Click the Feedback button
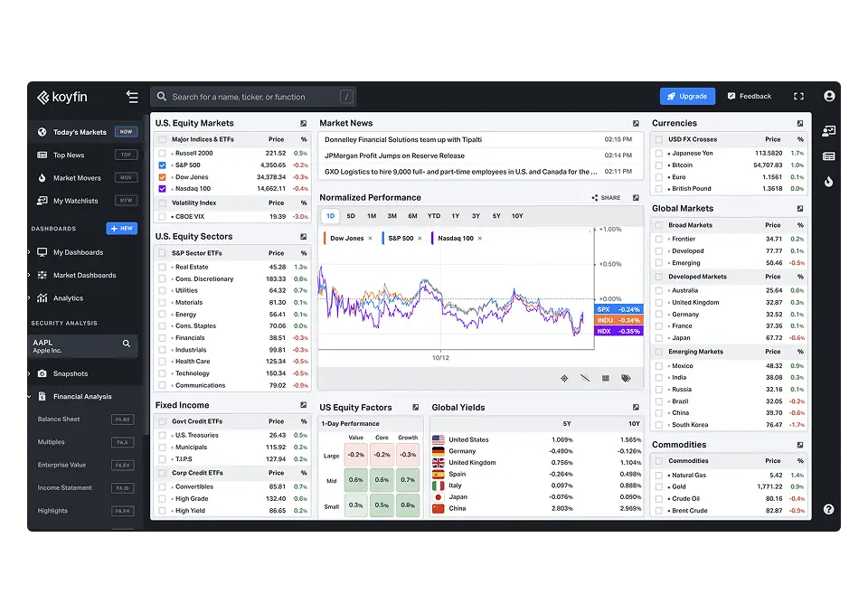The height and width of the screenshot is (613, 868). tap(749, 97)
